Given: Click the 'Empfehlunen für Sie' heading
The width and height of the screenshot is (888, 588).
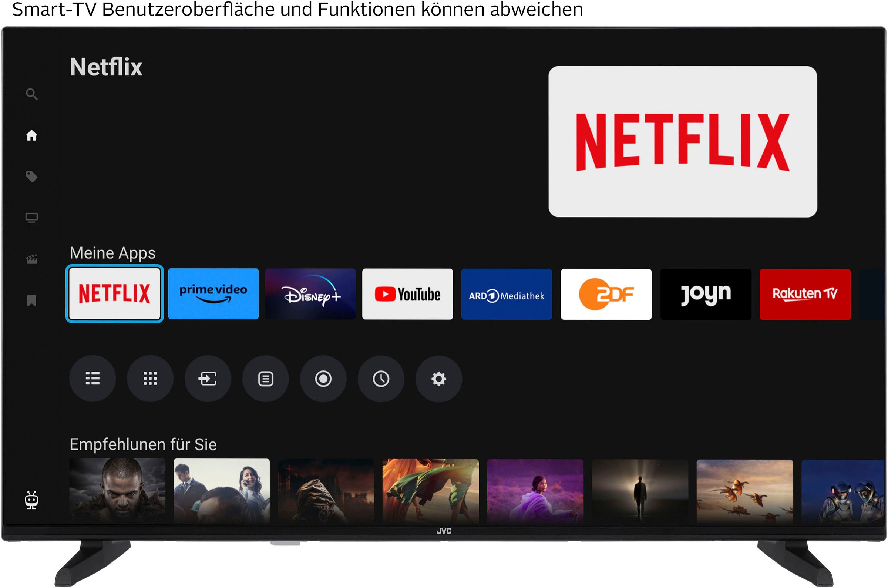Looking at the screenshot, I should pyautogui.click(x=143, y=445).
